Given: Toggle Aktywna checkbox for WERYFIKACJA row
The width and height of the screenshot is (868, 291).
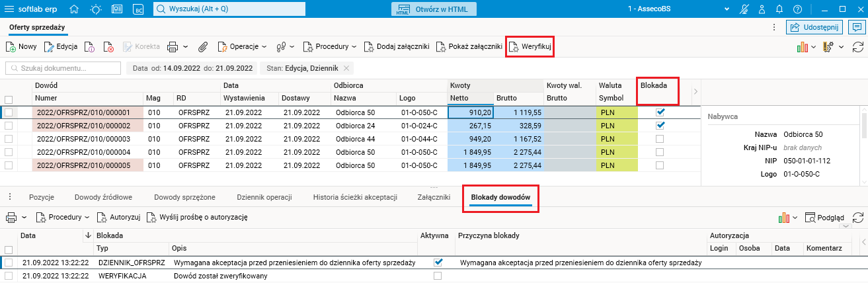Looking at the screenshot, I should click(x=438, y=276).
